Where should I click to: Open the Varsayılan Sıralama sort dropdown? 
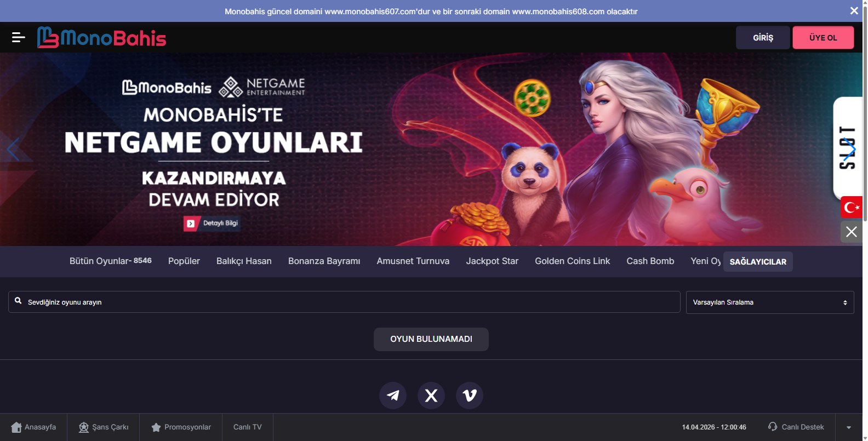tap(769, 302)
